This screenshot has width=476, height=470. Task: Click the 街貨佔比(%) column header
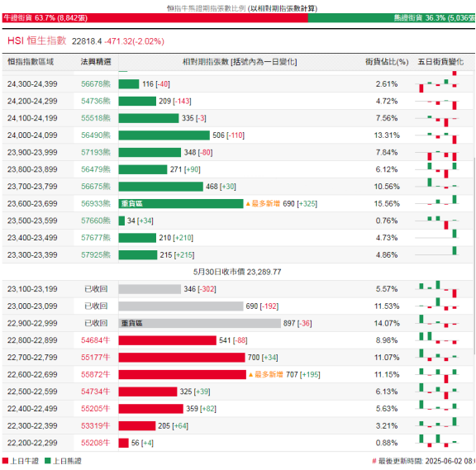387,62
